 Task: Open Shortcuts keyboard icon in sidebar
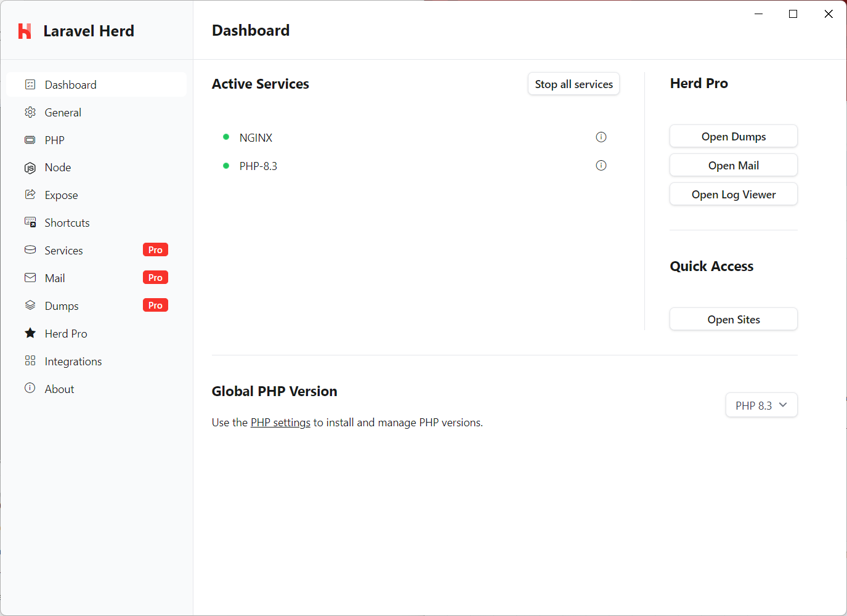30,222
